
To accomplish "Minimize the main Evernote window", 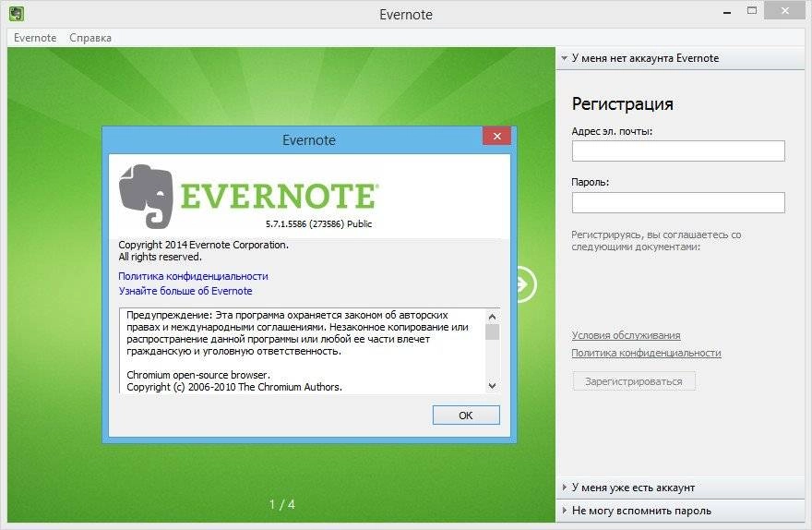I will (x=727, y=11).
